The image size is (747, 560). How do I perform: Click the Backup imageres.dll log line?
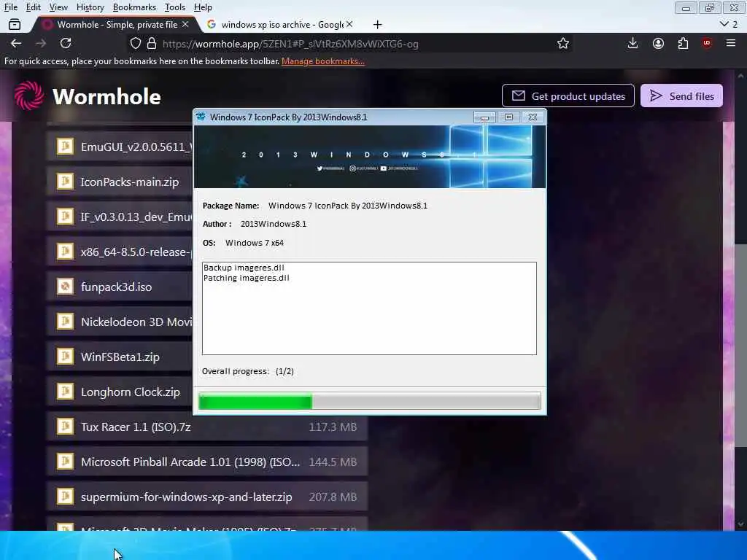tap(244, 268)
